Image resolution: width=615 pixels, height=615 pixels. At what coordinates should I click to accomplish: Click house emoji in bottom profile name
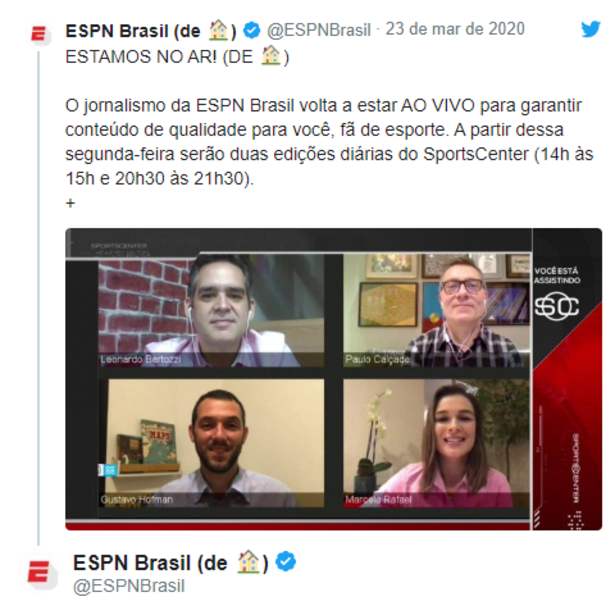(x=249, y=562)
